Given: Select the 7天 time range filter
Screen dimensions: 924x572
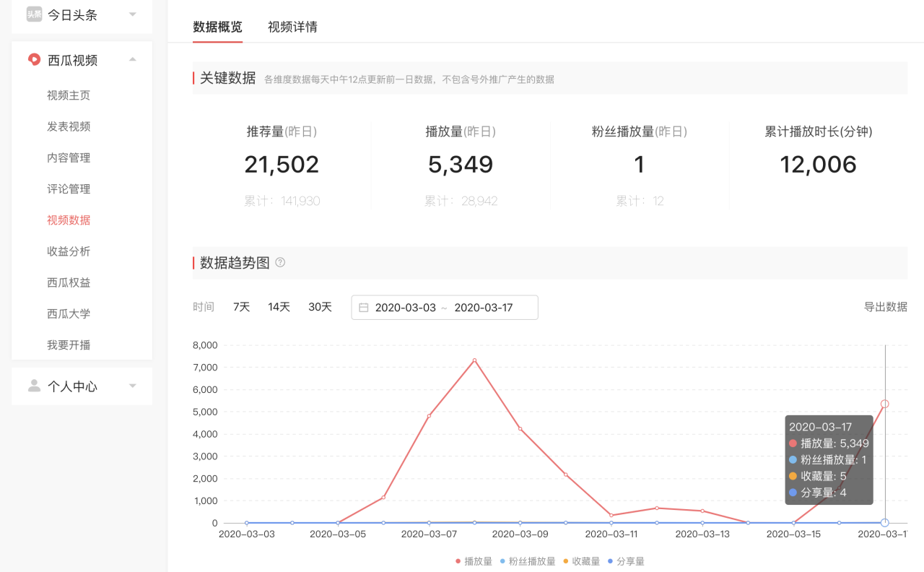Looking at the screenshot, I should (241, 306).
